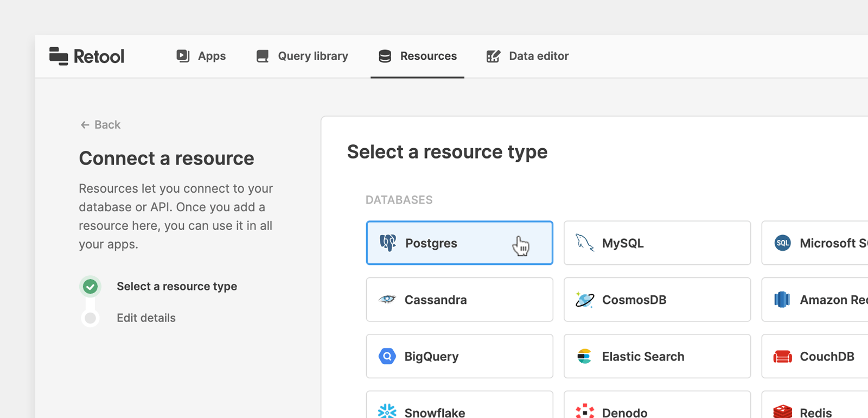
Task: Click the Postgres elephant icon
Action: point(387,243)
